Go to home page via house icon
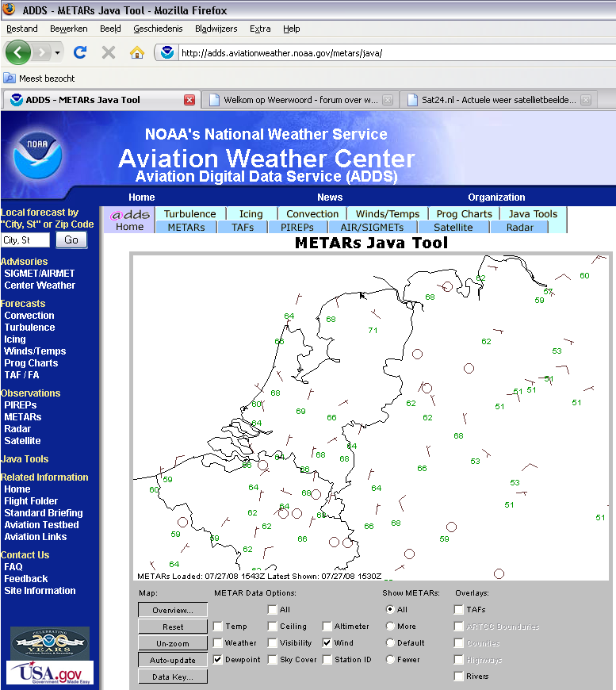616x690 pixels. (137, 53)
